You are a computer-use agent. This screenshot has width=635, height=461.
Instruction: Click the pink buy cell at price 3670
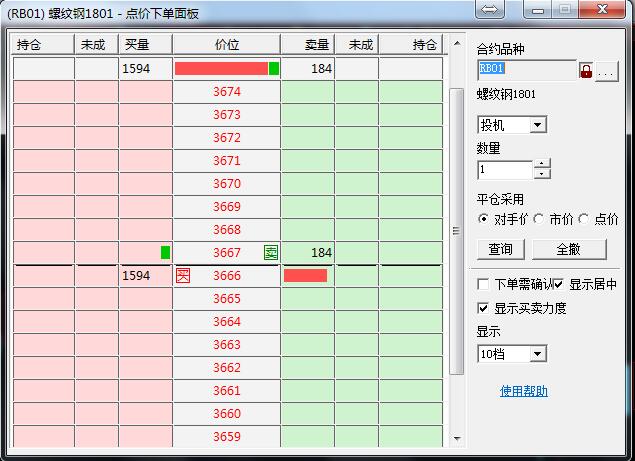(145, 184)
